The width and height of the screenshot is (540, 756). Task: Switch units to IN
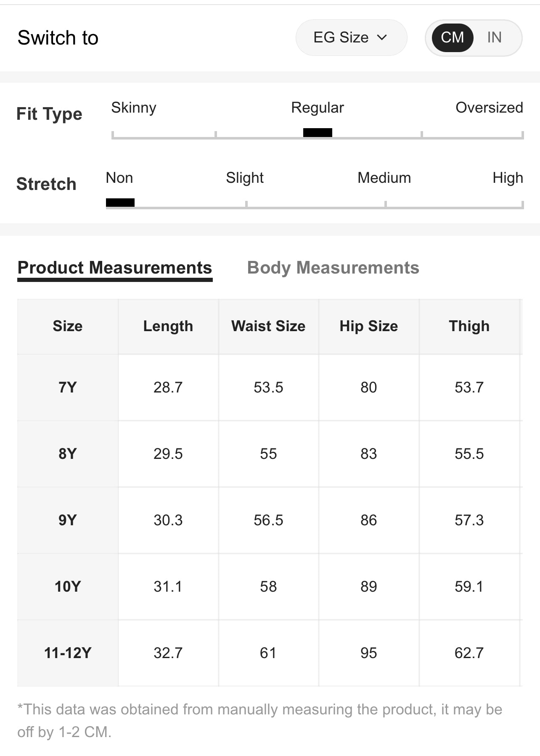[x=494, y=37]
